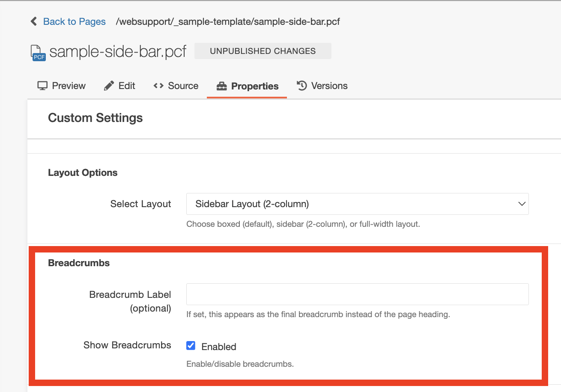This screenshot has height=392, width=561.
Task: Click the PCF file type icon
Action: pyautogui.click(x=38, y=52)
